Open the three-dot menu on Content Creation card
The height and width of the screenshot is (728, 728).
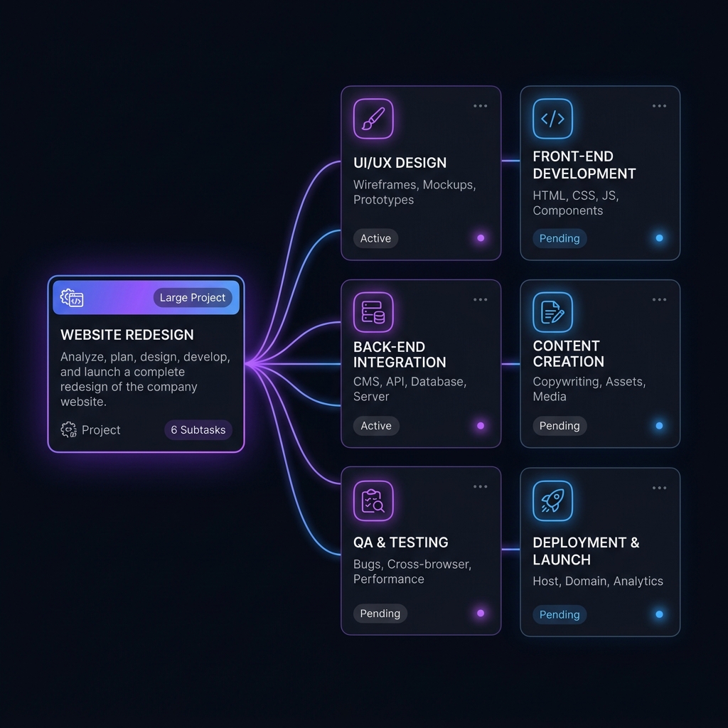pyautogui.click(x=659, y=299)
